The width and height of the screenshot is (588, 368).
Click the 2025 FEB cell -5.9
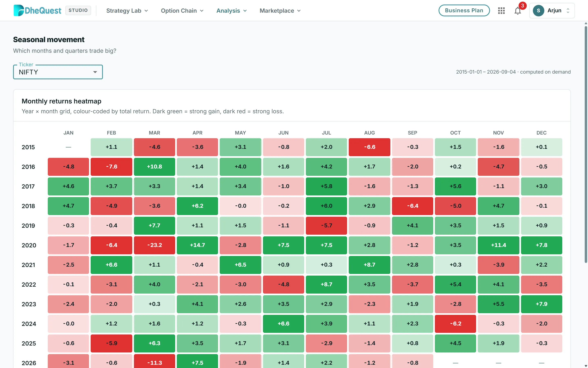tap(111, 343)
